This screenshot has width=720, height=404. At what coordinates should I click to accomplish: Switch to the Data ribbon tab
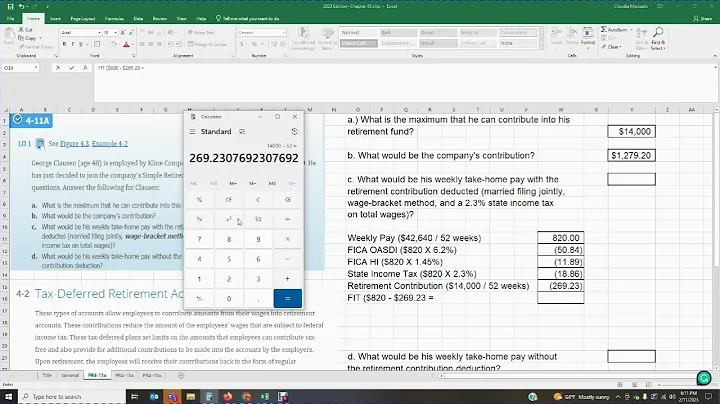(x=138, y=19)
